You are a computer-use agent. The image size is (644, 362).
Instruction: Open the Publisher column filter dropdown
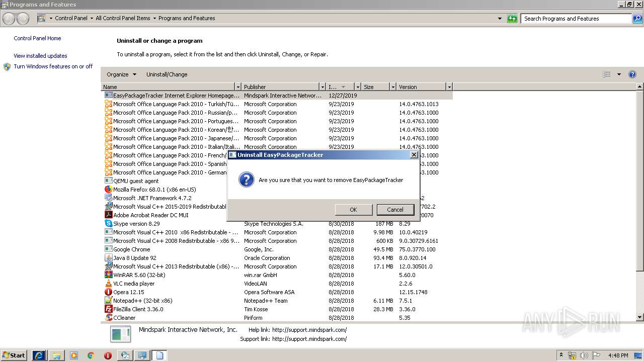[323, 87]
